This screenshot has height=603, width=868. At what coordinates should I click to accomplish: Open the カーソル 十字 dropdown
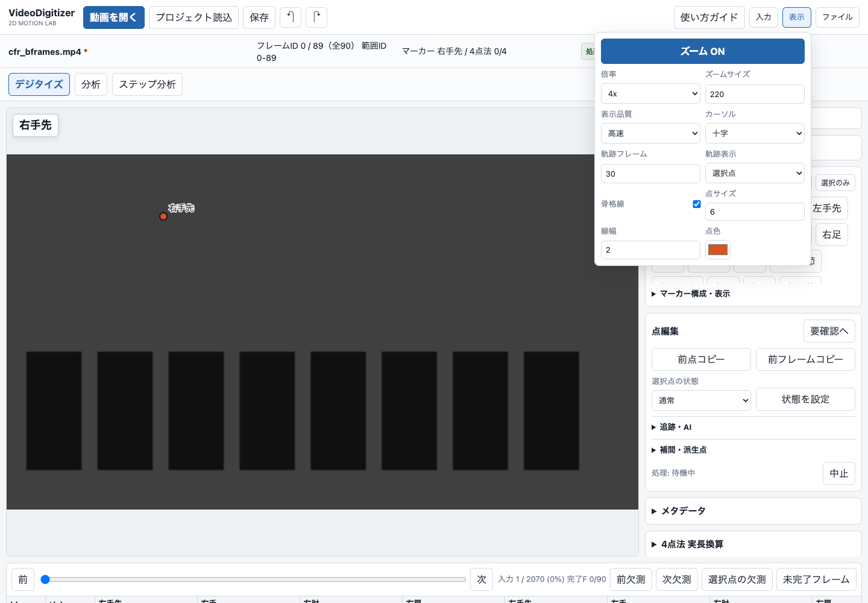coord(755,133)
